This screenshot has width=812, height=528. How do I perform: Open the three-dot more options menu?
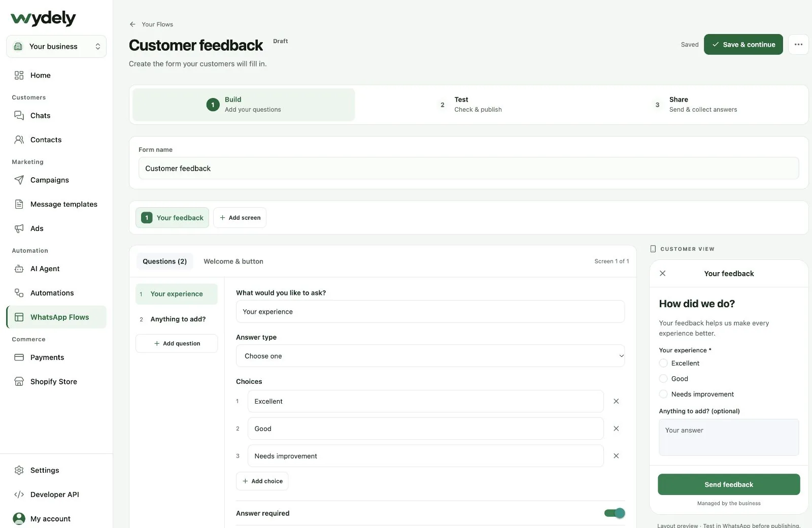coord(798,45)
